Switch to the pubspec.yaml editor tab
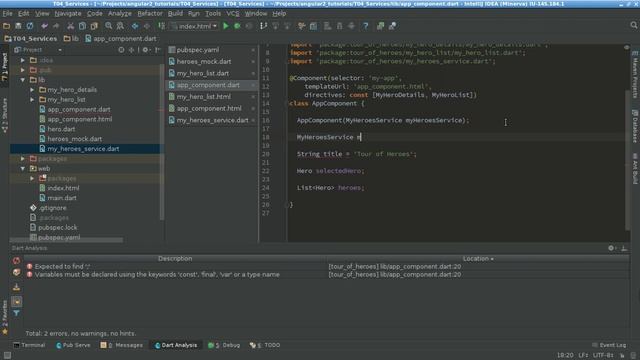Image resolution: width=640 pixels, height=360 pixels. pyautogui.click(x=212, y=50)
